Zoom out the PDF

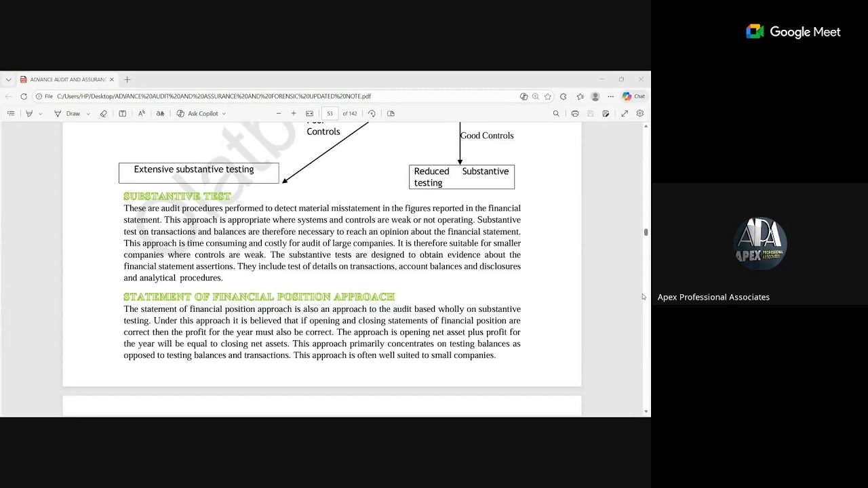coord(278,113)
